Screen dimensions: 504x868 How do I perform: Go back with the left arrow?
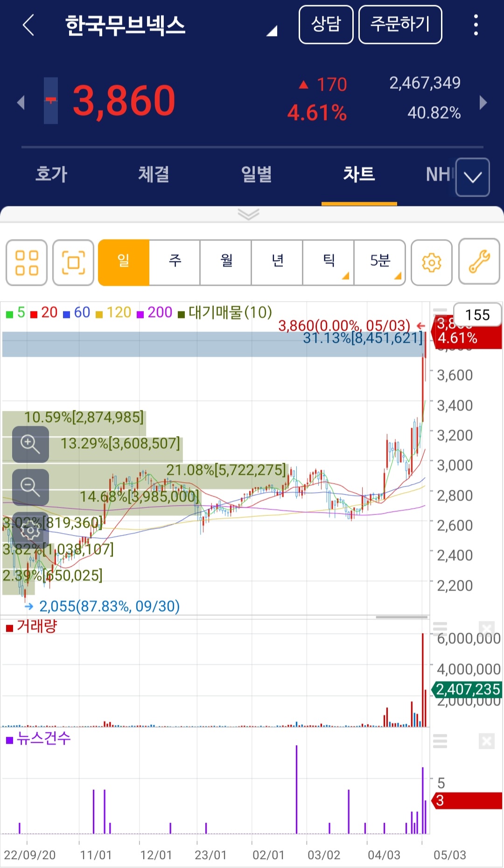point(28,25)
